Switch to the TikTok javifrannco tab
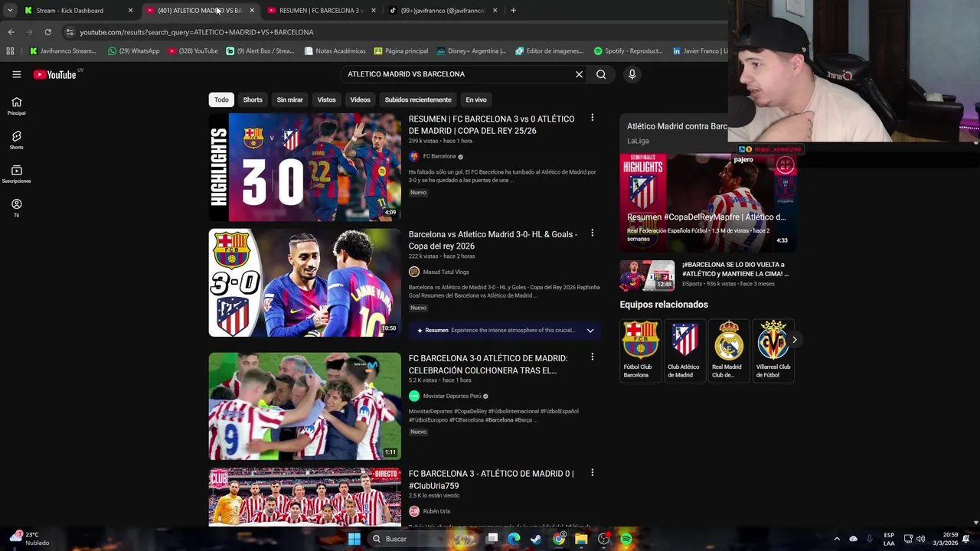Viewport: 980px width, 551px height. click(443, 11)
